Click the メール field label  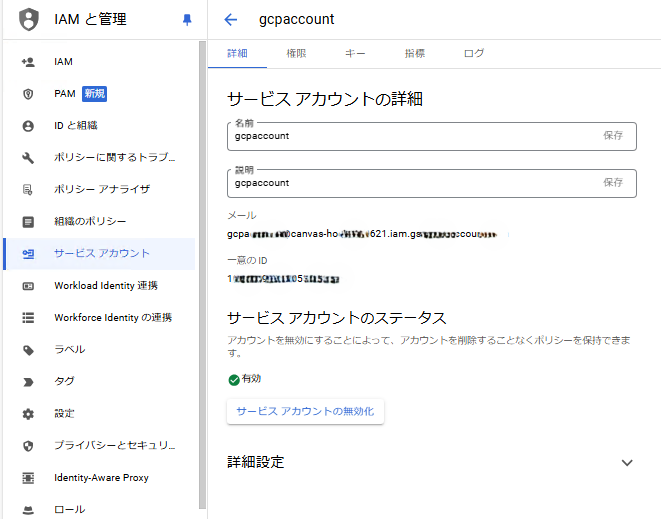click(x=242, y=215)
